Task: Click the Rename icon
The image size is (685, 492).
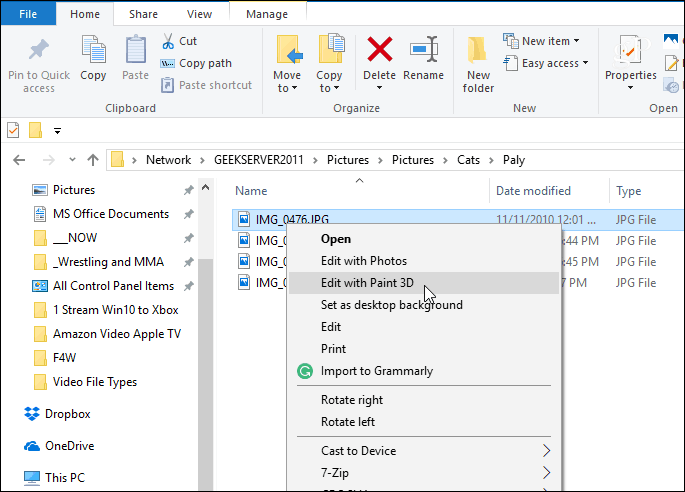Action: tap(424, 49)
